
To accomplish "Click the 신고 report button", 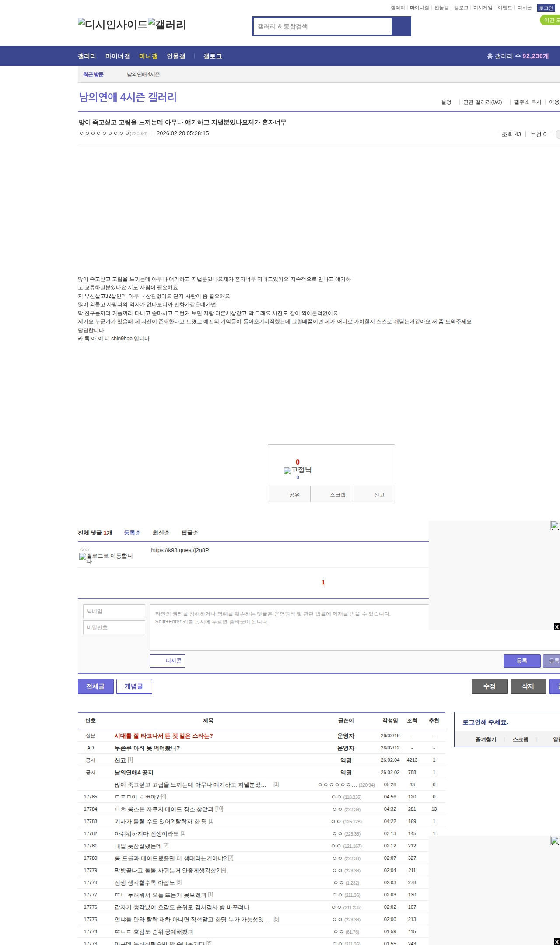I will click(x=379, y=495).
